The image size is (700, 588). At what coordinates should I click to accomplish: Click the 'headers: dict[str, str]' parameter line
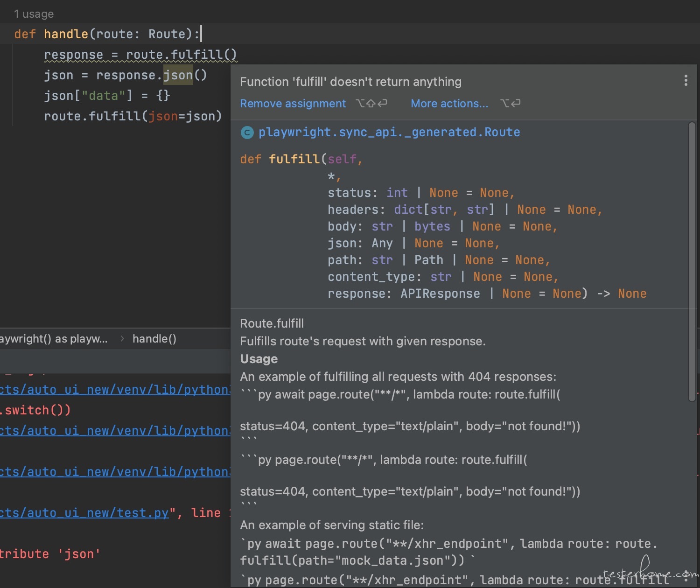click(465, 210)
